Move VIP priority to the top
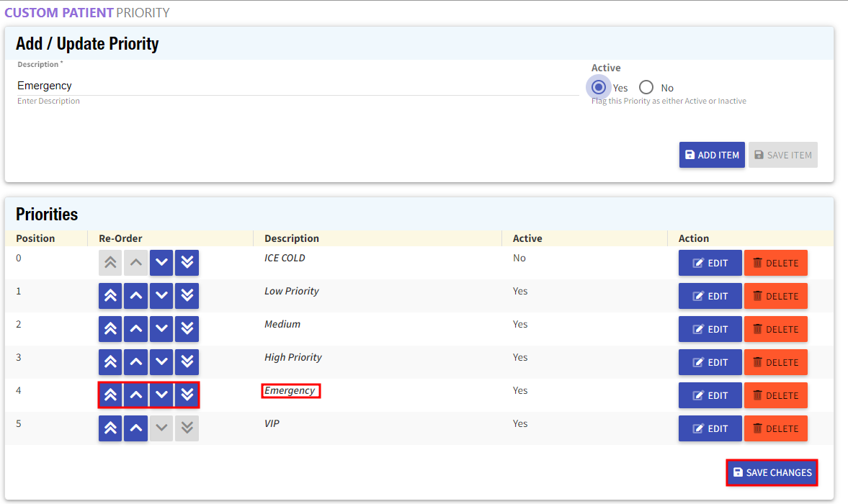 [110, 428]
